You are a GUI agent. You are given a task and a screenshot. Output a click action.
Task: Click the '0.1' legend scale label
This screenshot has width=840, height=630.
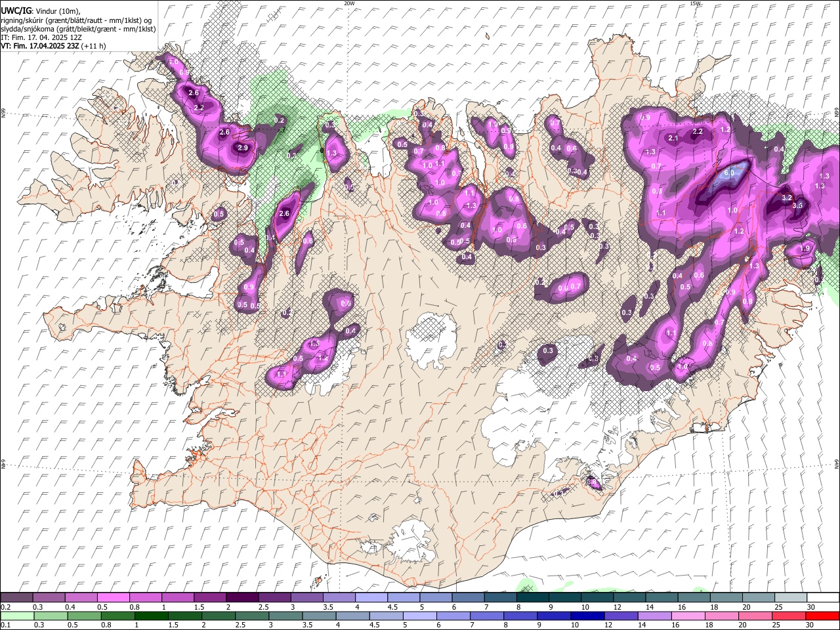pyautogui.click(x=5, y=626)
